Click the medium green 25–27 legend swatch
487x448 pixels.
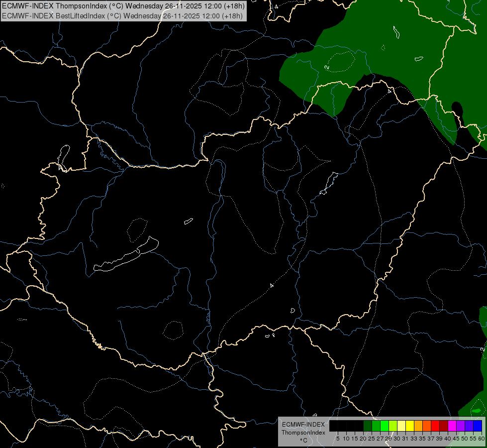(376, 426)
